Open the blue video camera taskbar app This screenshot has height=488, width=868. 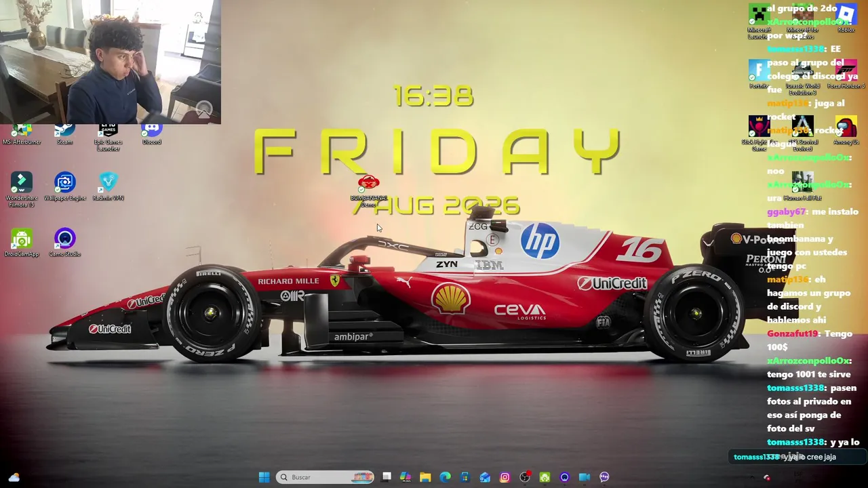[584, 477]
